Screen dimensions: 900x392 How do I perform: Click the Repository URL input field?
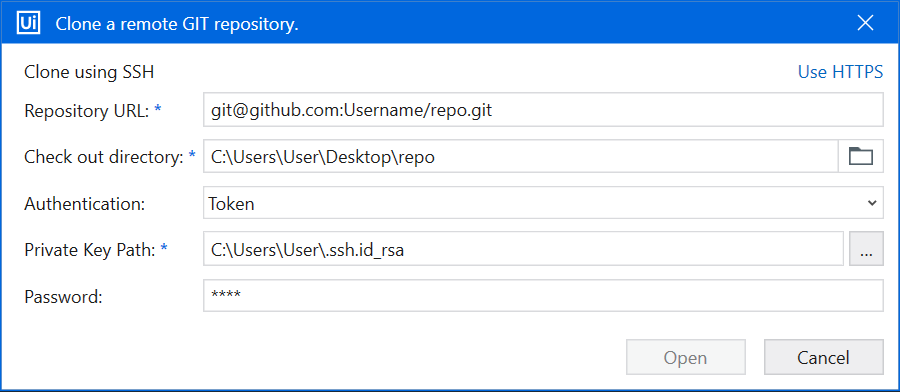[x=543, y=110]
